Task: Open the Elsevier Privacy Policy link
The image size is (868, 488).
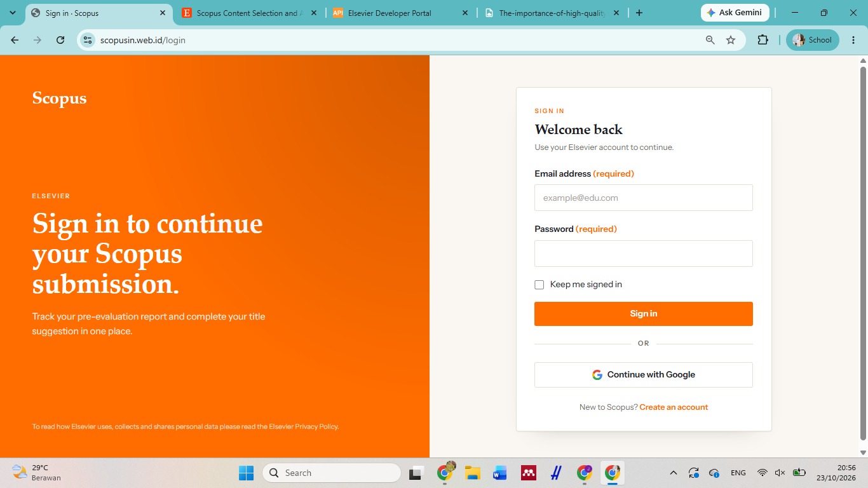Action: [303, 426]
